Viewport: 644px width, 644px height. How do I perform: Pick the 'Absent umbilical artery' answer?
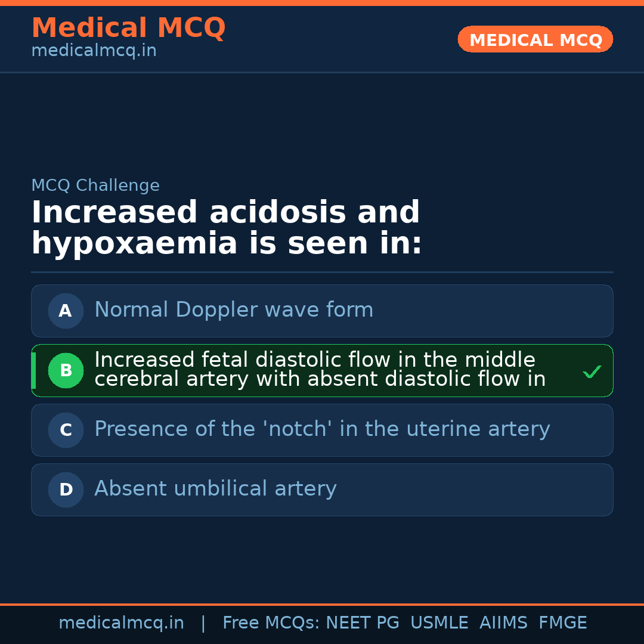pyautogui.click(x=215, y=489)
